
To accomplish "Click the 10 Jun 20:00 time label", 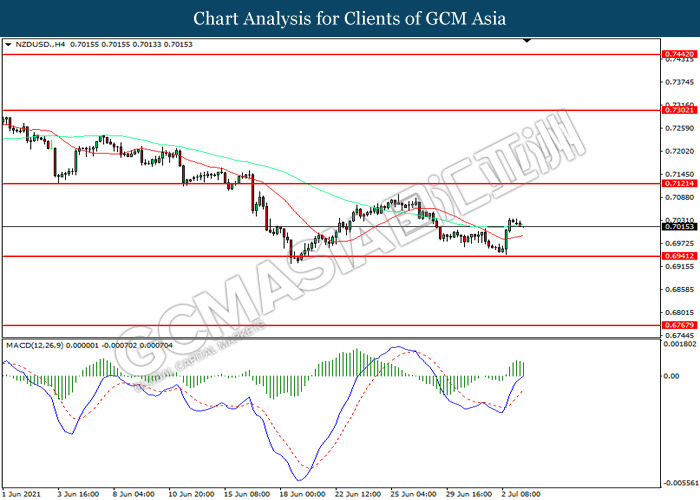I will coord(191,494).
